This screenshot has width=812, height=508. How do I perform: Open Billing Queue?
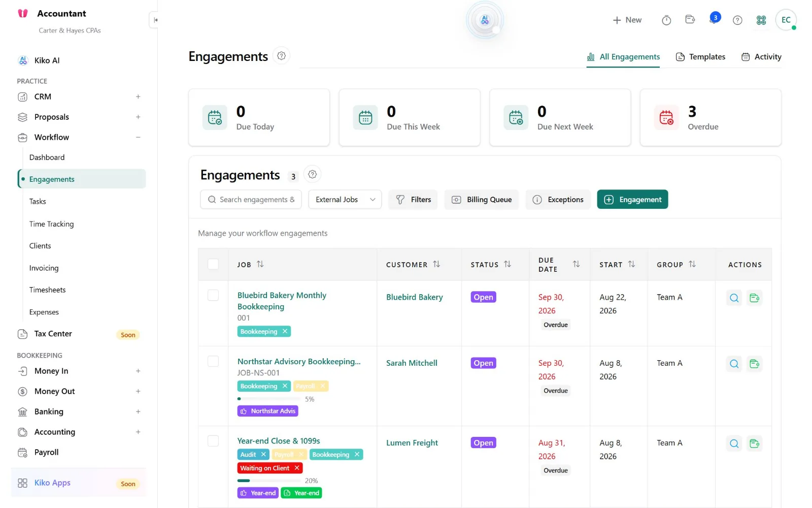point(482,200)
